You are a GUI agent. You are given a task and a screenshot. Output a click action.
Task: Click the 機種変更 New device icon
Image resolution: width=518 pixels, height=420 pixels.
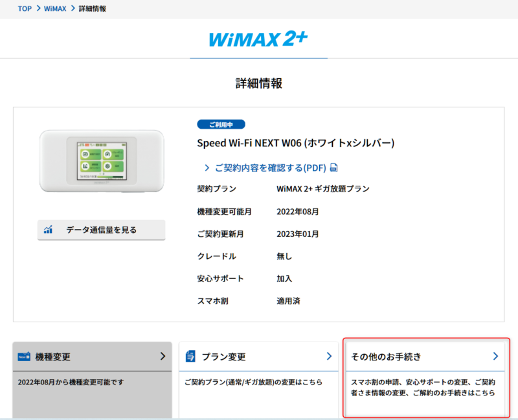24,357
